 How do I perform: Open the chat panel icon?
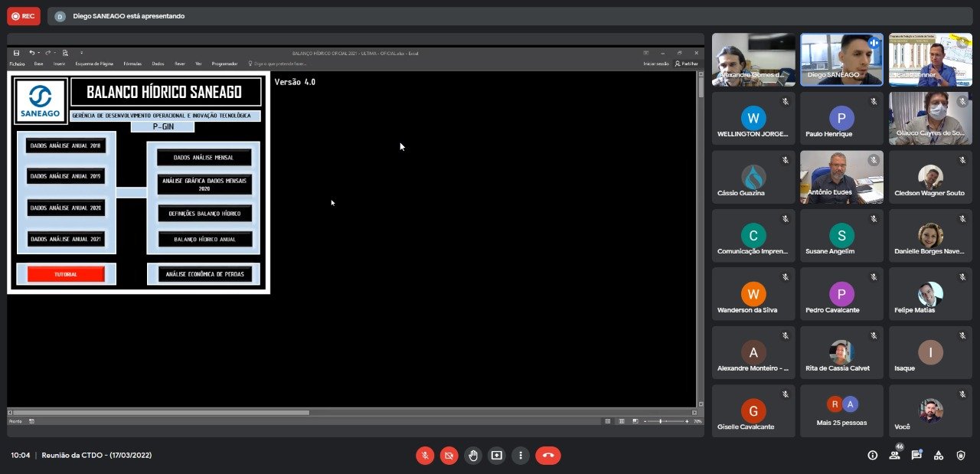click(x=916, y=456)
